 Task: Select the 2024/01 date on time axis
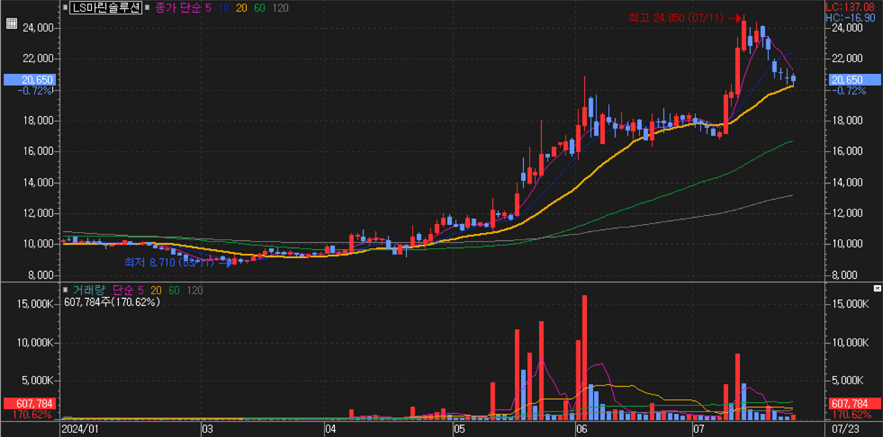[x=81, y=428]
